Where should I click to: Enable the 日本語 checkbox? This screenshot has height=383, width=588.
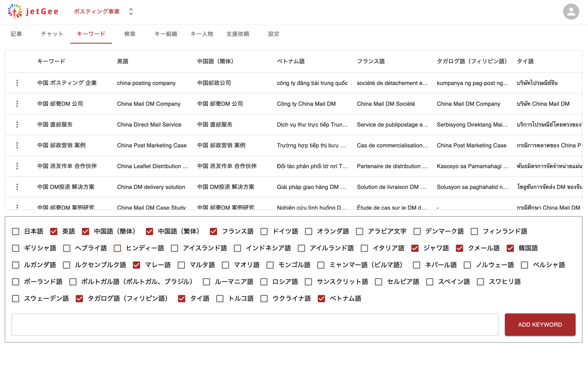click(16, 231)
